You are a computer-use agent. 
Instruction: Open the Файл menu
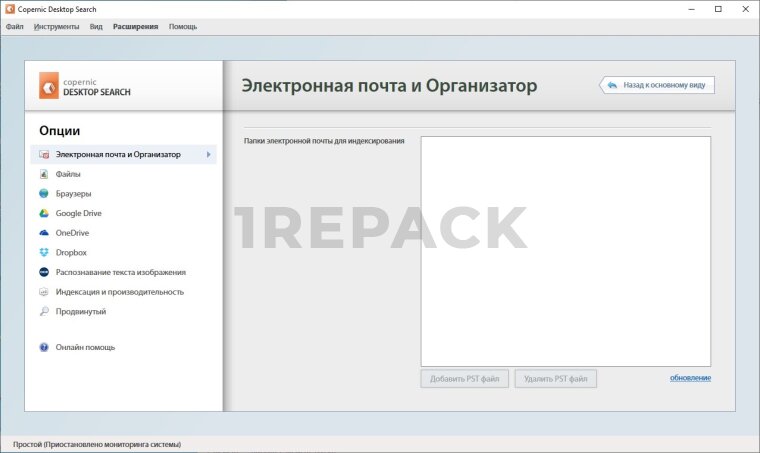(14, 27)
